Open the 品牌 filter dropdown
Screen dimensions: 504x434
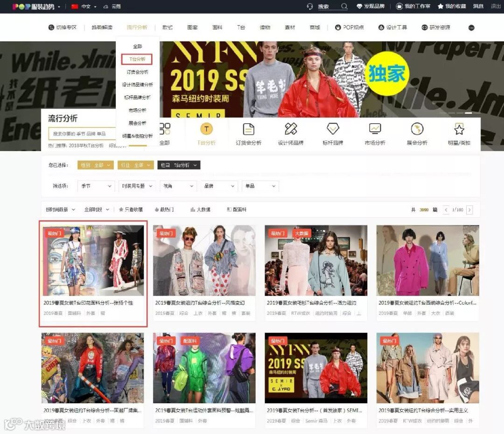[x=219, y=186]
